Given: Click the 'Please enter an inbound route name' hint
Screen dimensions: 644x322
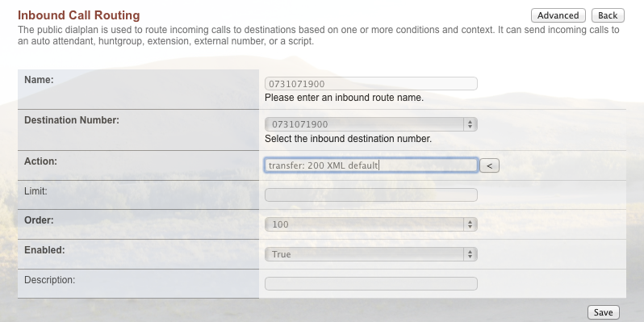Looking at the screenshot, I should 344,98.
